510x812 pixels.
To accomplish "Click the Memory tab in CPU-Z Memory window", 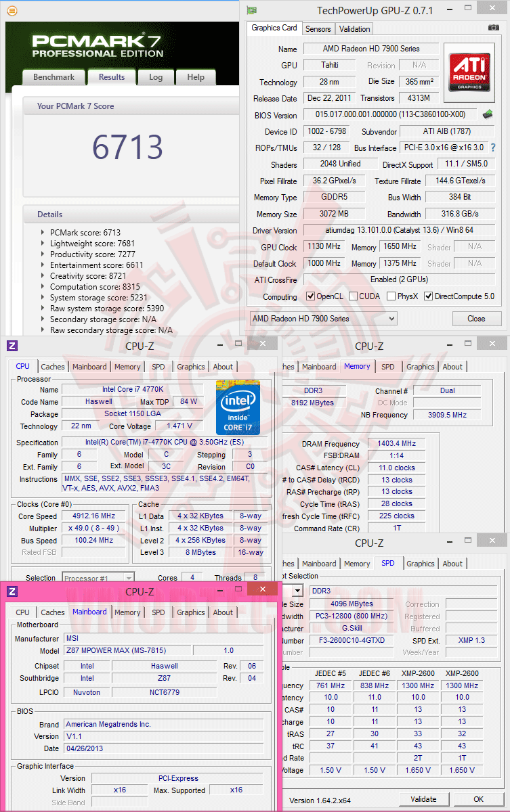I will click(x=357, y=366).
